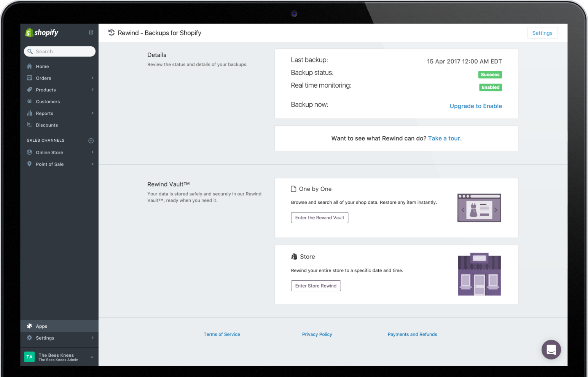
Task: Expand the Online Store chevron
Action: (x=92, y=152)
